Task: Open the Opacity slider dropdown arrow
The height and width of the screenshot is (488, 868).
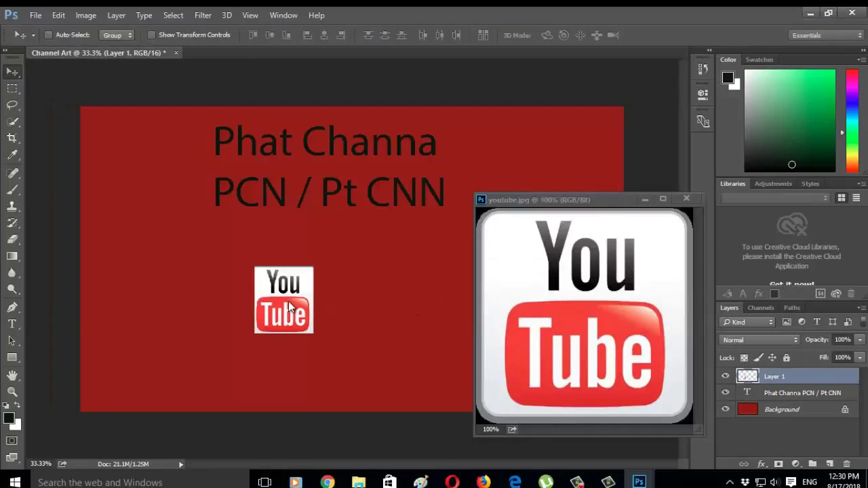Action: coord(860,340)
